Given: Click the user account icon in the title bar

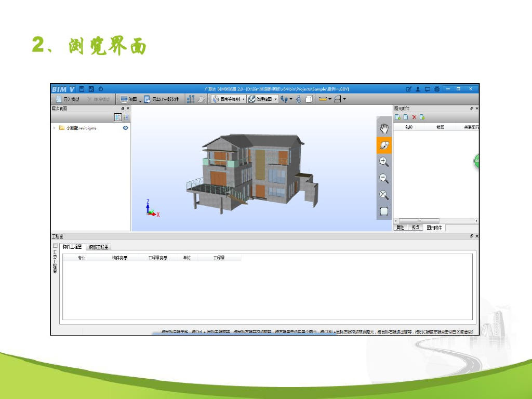Looking at the screenshot, I should pos(418,89).
